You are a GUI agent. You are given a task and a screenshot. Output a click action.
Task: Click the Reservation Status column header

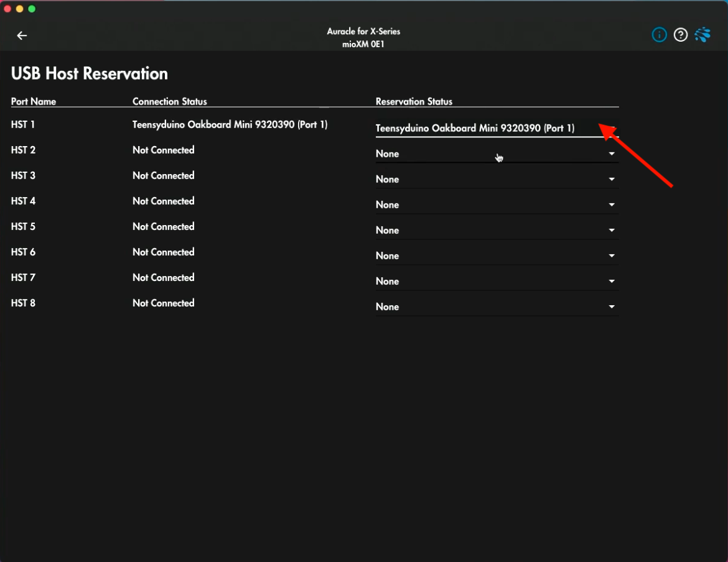tap(414, 101)
